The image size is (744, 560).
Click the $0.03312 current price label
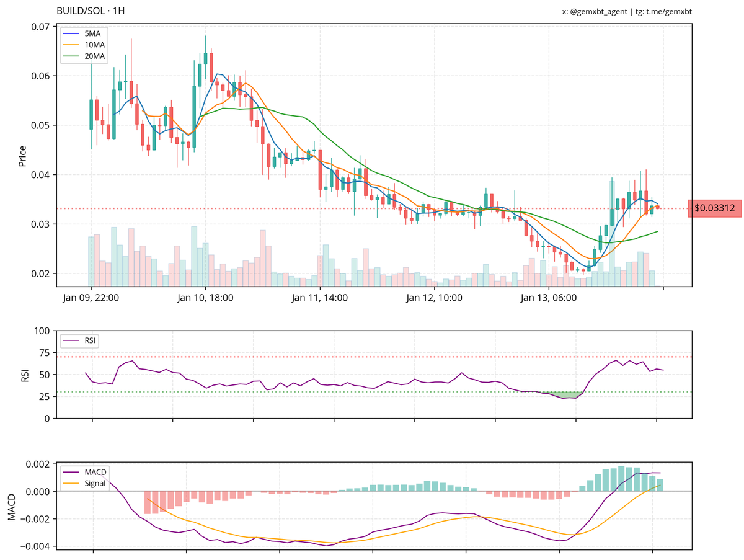click(x=715, y=208)
